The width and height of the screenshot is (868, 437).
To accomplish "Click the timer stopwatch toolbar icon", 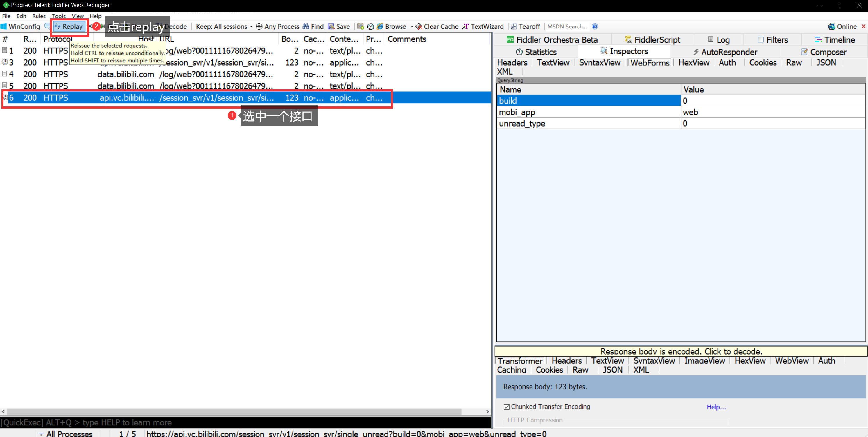I will point(370,26).
